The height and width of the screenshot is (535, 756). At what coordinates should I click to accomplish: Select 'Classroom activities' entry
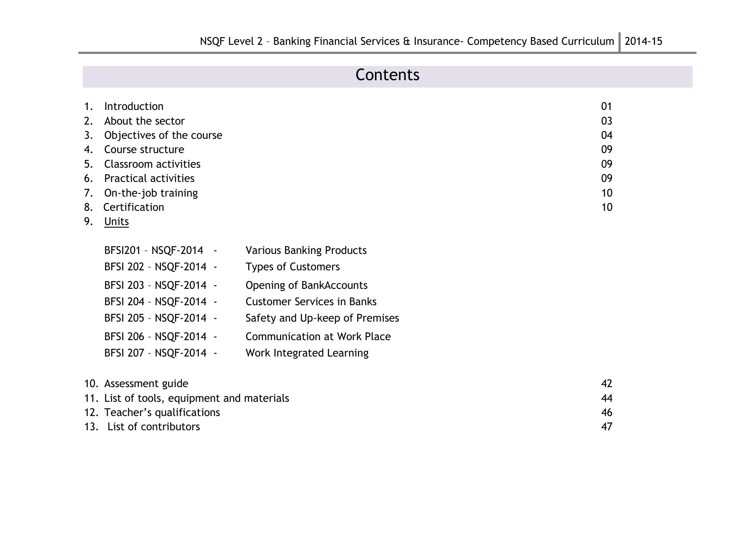click(x=152, y=164)
